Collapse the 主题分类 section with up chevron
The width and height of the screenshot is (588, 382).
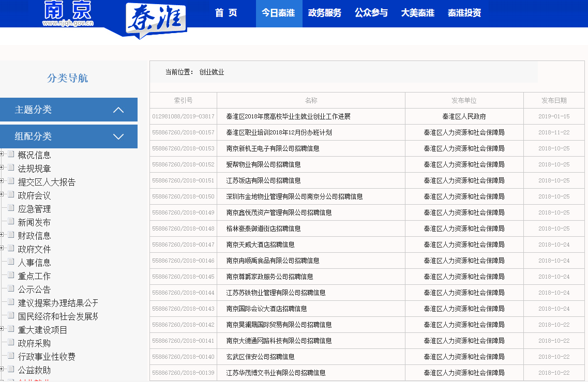pos(118,110)
